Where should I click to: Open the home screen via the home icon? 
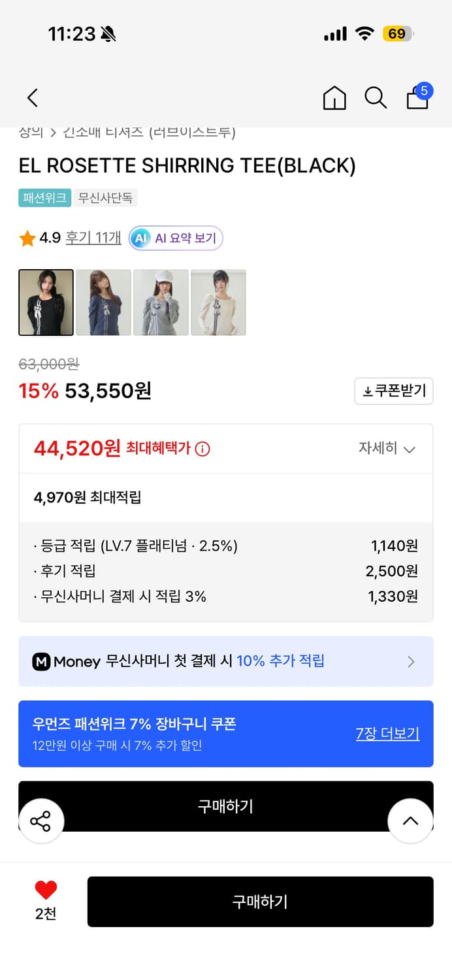[x=334, y=98]
